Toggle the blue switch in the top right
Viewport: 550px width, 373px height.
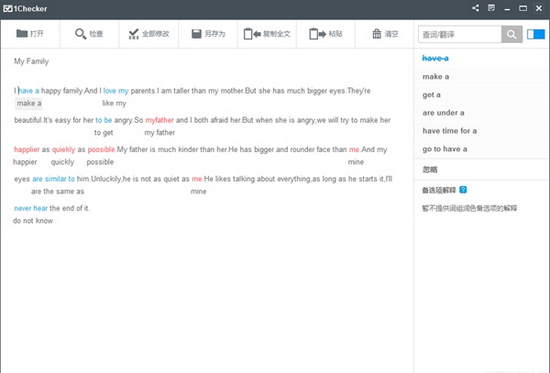pyautogui.click(x=536, y=34)
